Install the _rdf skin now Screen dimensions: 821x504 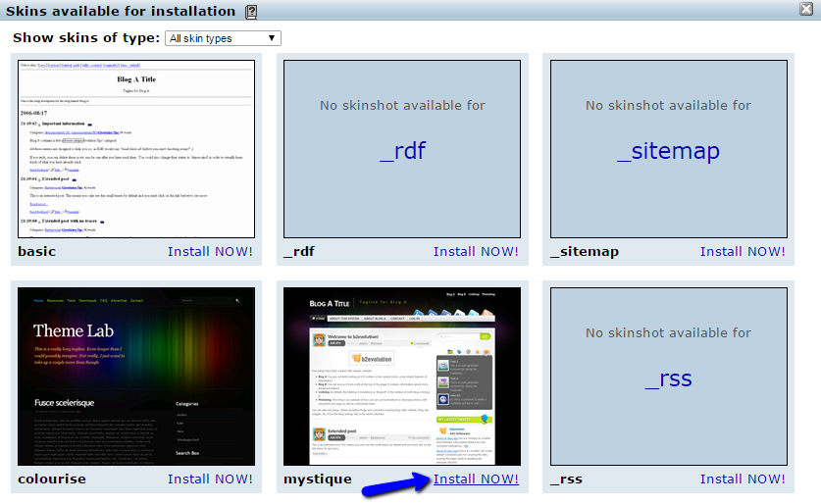(476, 252)
